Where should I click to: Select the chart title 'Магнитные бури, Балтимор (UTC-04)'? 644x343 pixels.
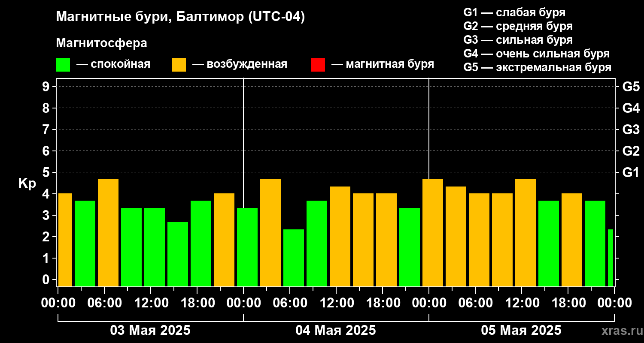tap(180, 18)
